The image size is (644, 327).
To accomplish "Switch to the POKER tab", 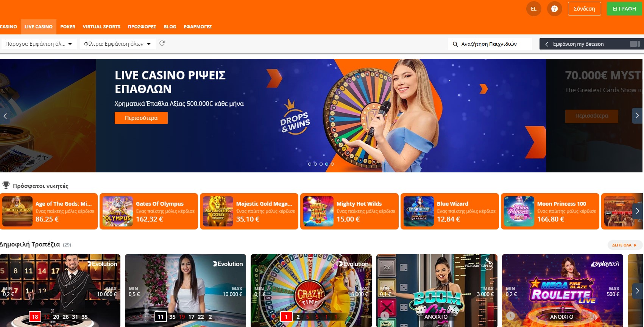I will click(68, 27).
